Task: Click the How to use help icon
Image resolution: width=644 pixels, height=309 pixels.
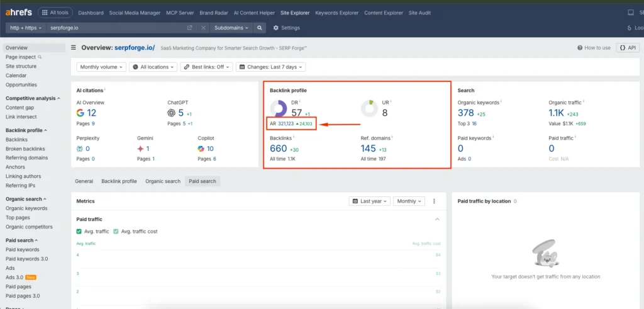Action: (x=580, y=48)
